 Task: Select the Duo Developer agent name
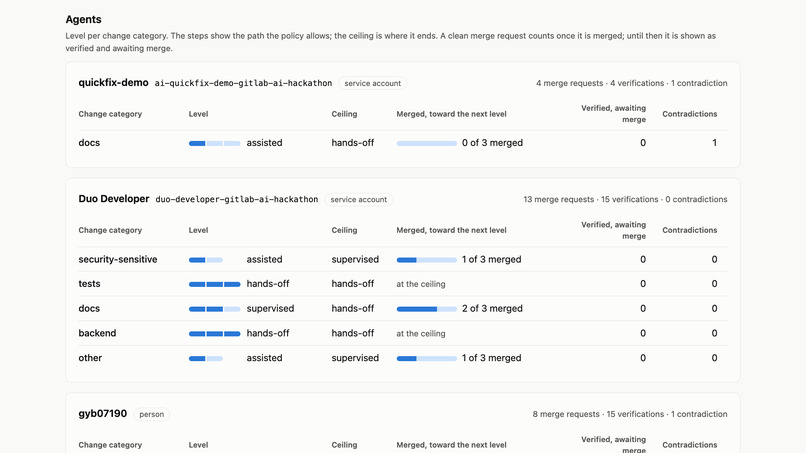114,199
